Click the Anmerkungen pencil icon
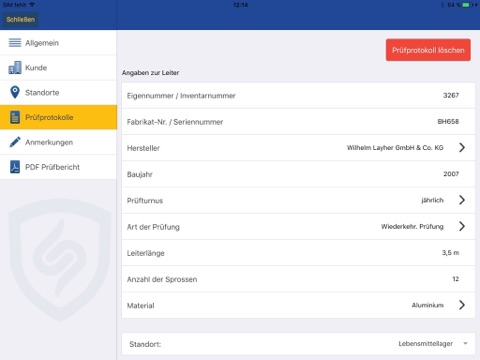Image resolution: width=480 pixels, height=360 pixels. 15,142
